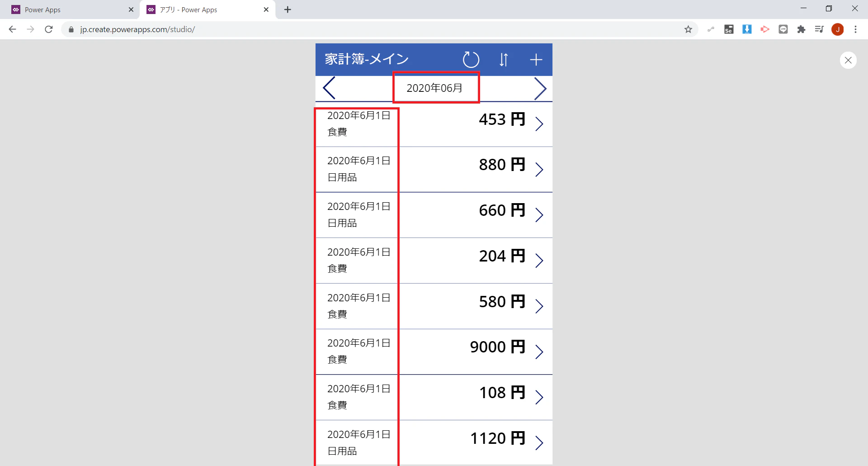Add a new entry with plus icon
Screen dimensions: 868x466
536,60
